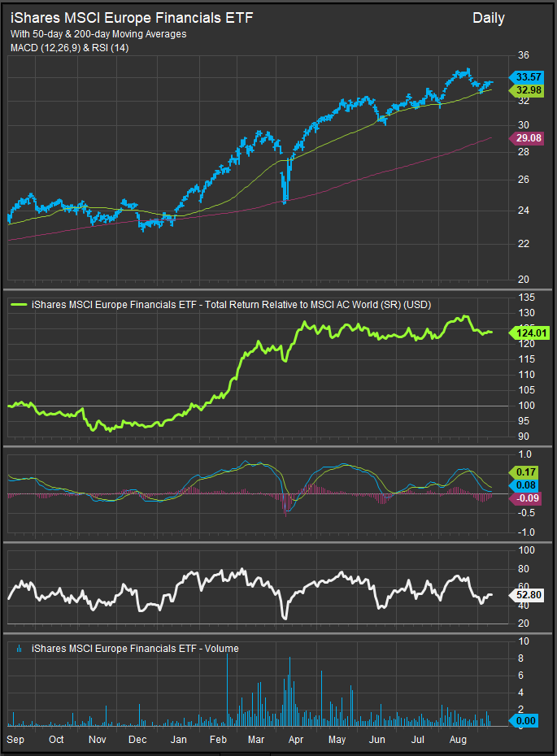Select the Sep month on the time axis

click(x=15, y=740)
